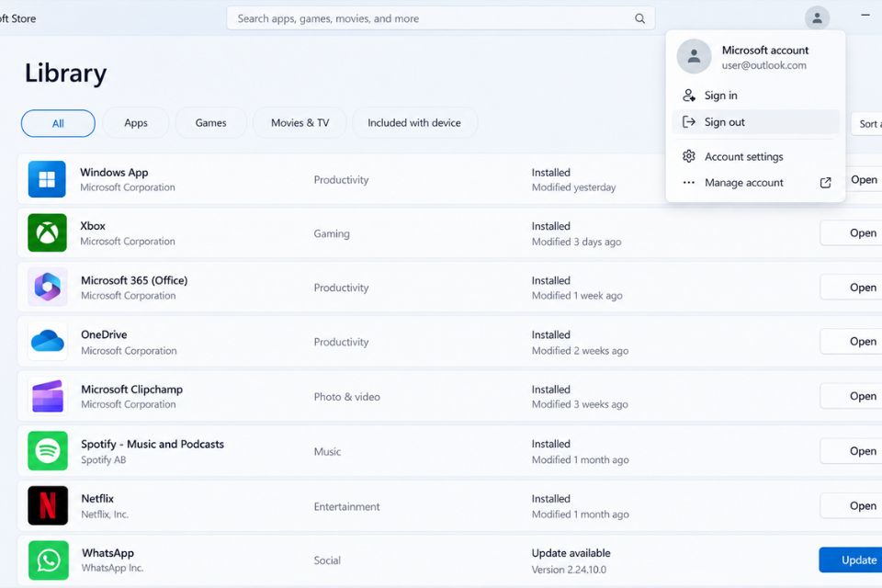Screen dimensions: 882x588
Task: Click the Gaming category label
Action: click(x=332, y=233)
